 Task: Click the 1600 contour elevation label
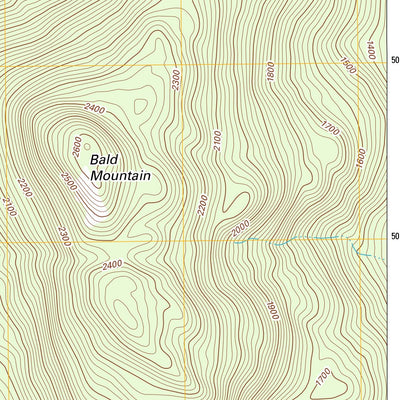pos(361,158)
